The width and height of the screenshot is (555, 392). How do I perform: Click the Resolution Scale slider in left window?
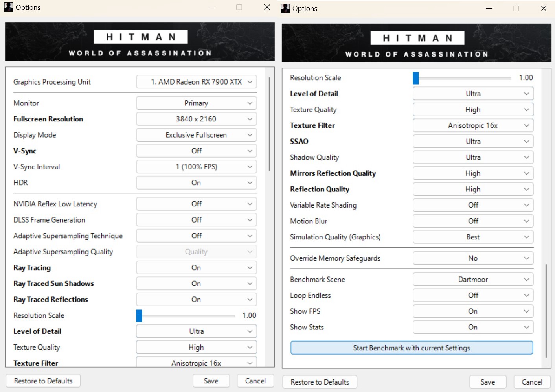[186, 315]
